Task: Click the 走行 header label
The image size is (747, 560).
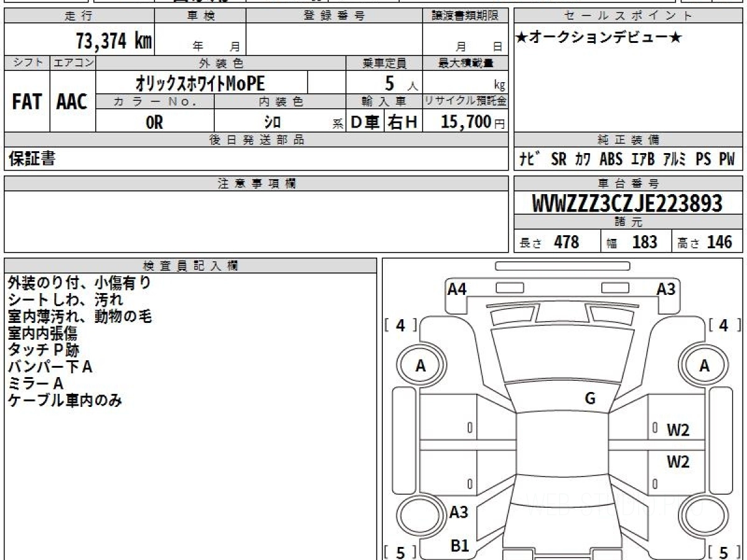Action: pyautogui.click(x=78, y=16)
